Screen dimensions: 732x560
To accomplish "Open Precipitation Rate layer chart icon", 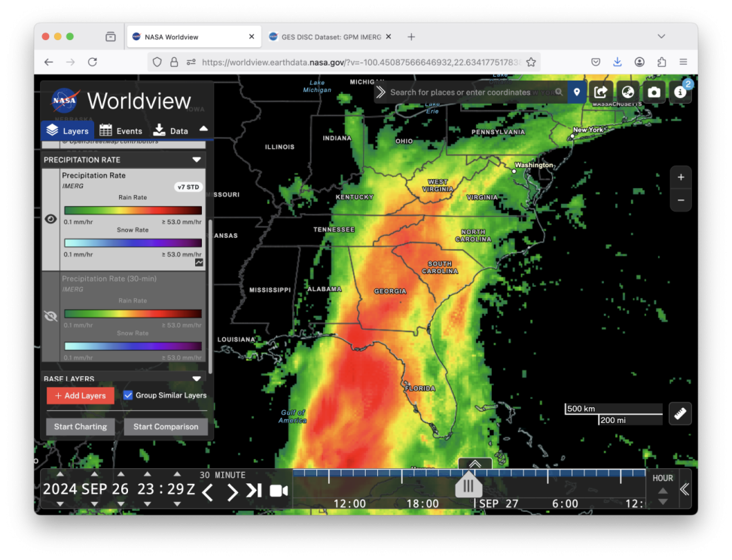I will click(x=199, y=263).
